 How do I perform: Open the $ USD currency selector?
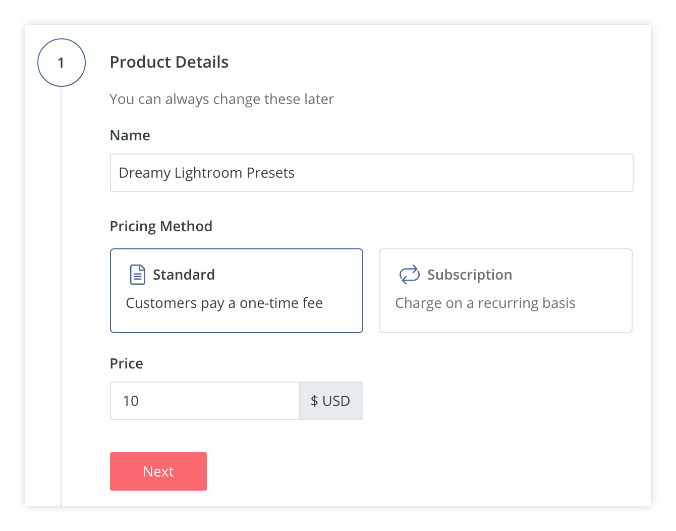[330, 401]
